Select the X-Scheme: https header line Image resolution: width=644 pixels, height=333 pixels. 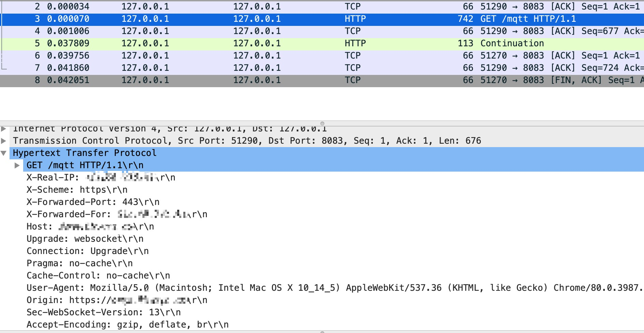77,190
